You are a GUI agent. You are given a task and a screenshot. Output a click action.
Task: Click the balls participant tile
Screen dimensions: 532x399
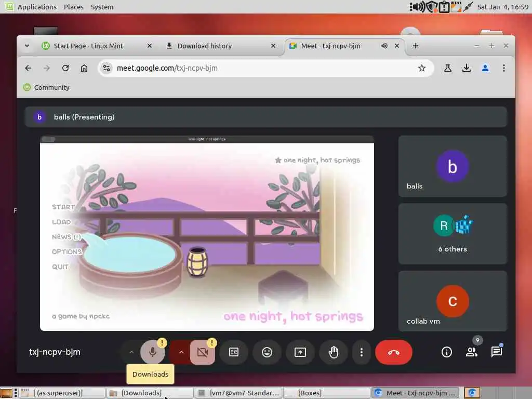(453, 166)
